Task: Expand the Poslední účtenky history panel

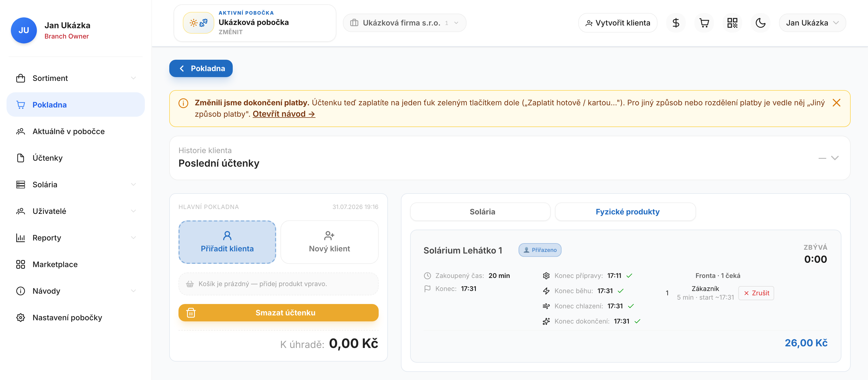Action: [x=835, y=158]
